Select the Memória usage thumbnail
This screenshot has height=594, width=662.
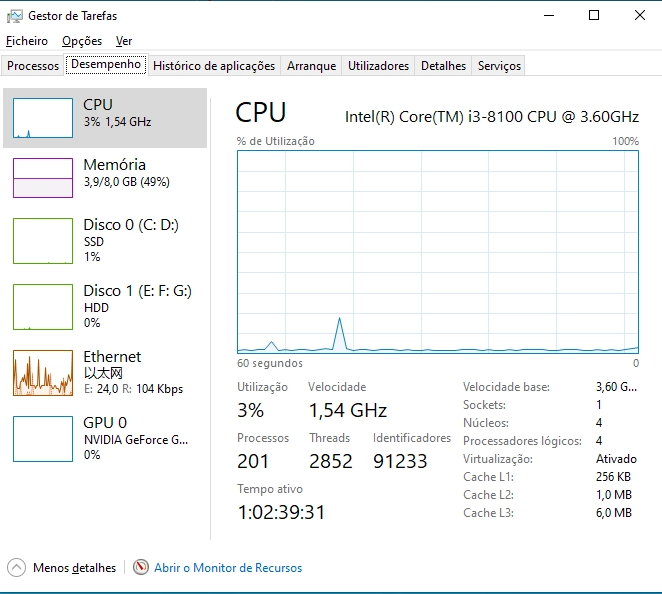pos(43,178)
